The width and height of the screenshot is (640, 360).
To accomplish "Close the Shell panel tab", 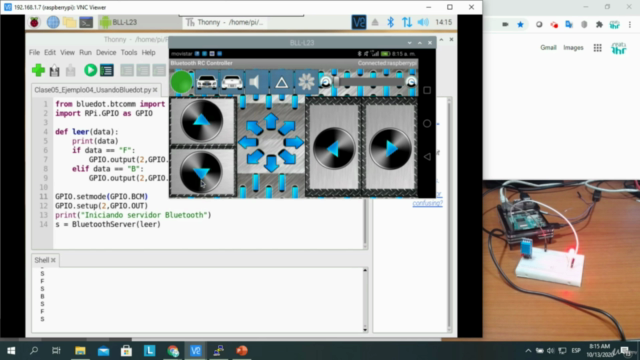I will click(53, 260).
